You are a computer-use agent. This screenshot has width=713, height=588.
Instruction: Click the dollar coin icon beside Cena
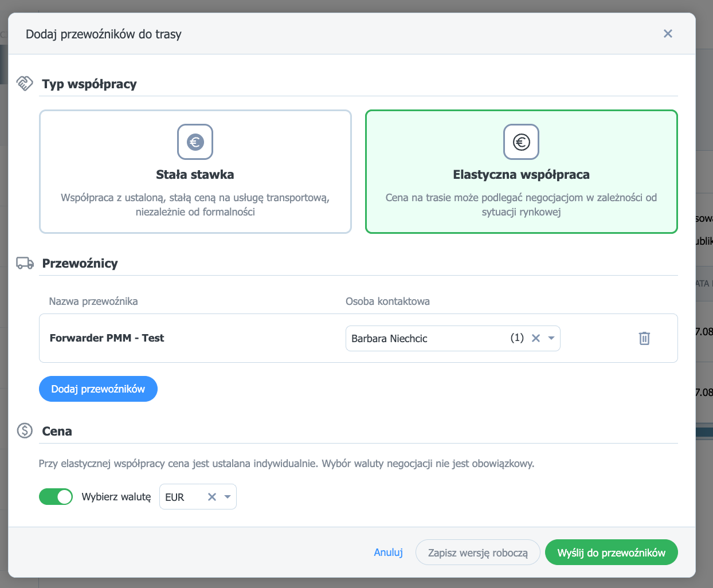coord(25,430)
